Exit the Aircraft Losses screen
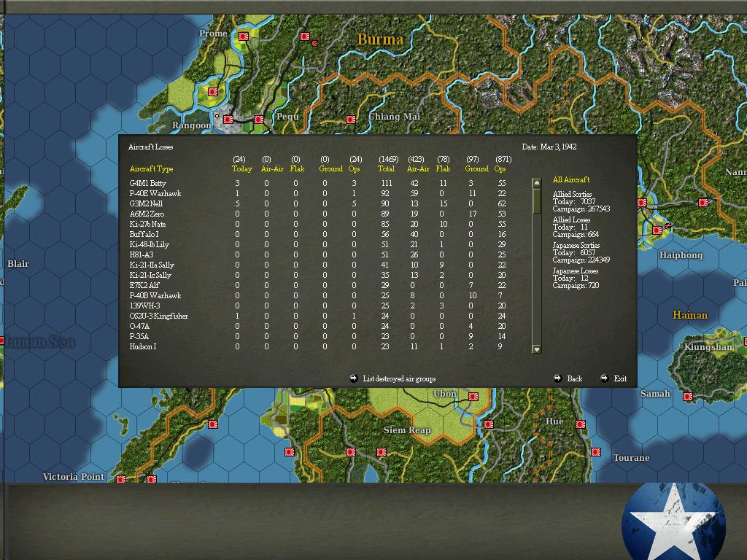Viewport: 747px width, 560px height. [620, 378]
